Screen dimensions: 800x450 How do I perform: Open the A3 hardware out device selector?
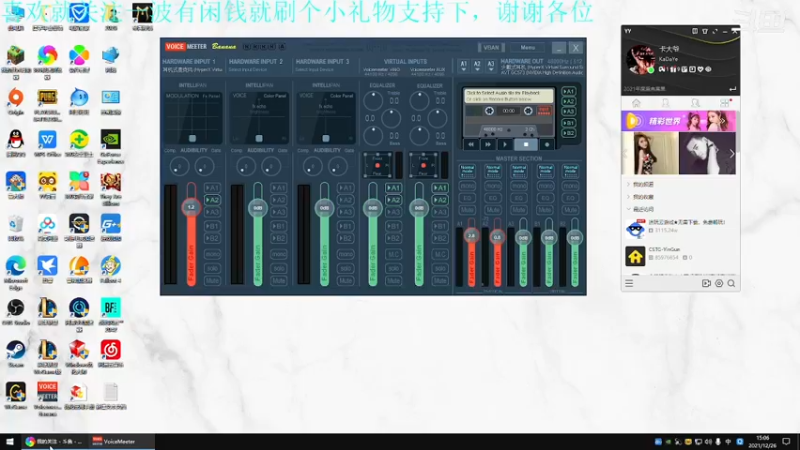(x=491, y=65)
